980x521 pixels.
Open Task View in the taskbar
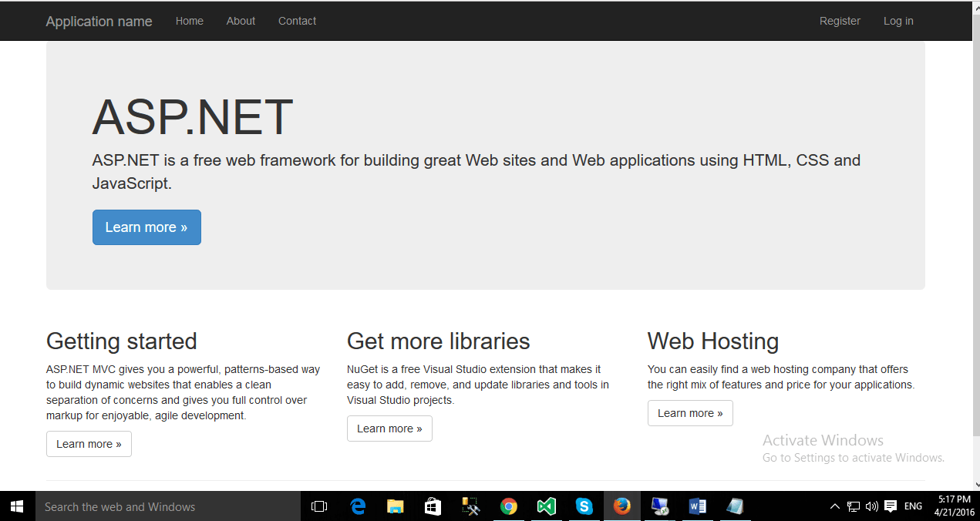click(x=319, y=506)
